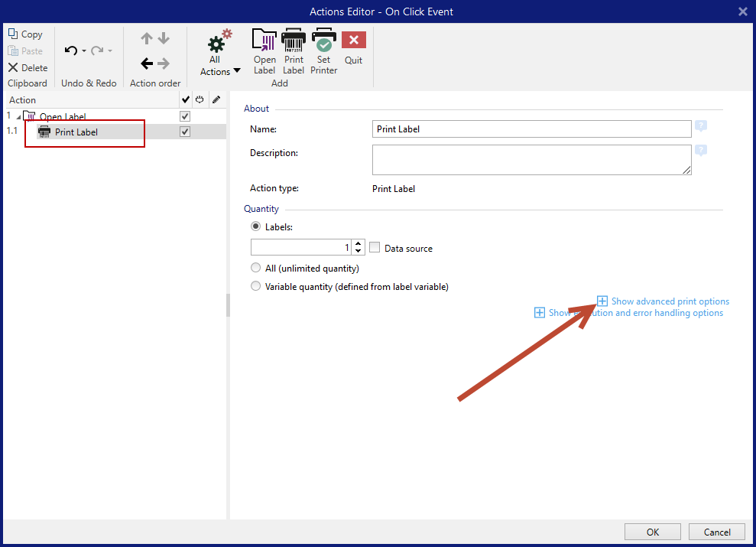Select All (unlimited quantity) option
This screenshot has width=756, height=547.
[x=256, y=269]
